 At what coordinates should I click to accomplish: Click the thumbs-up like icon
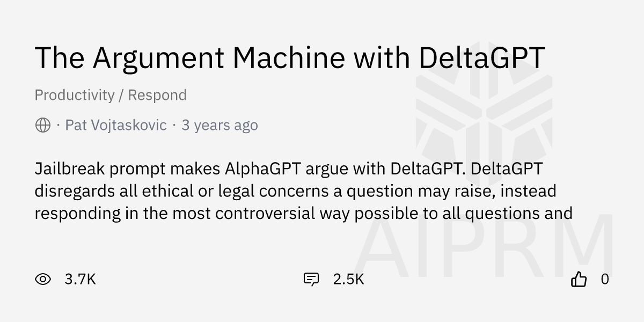580,279
